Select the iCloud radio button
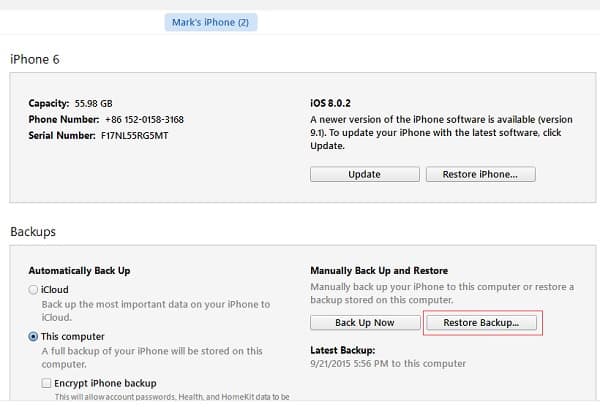600x407 pixels. tap(33, 290)
